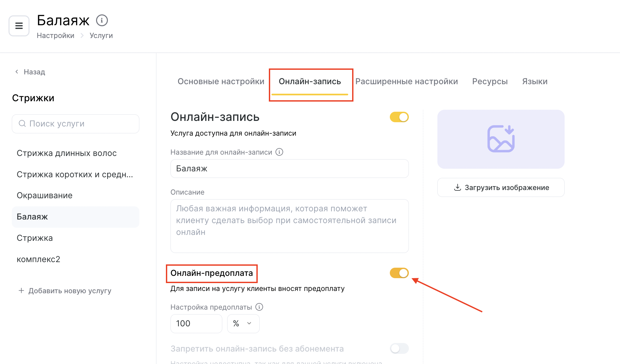Click the search magnifier icon
620x364 pixels.
point(22,124)
